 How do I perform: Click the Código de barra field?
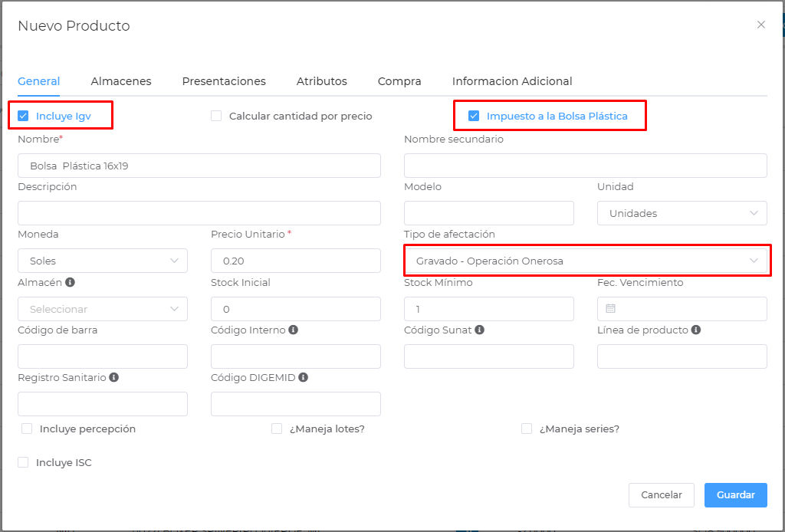103,356
